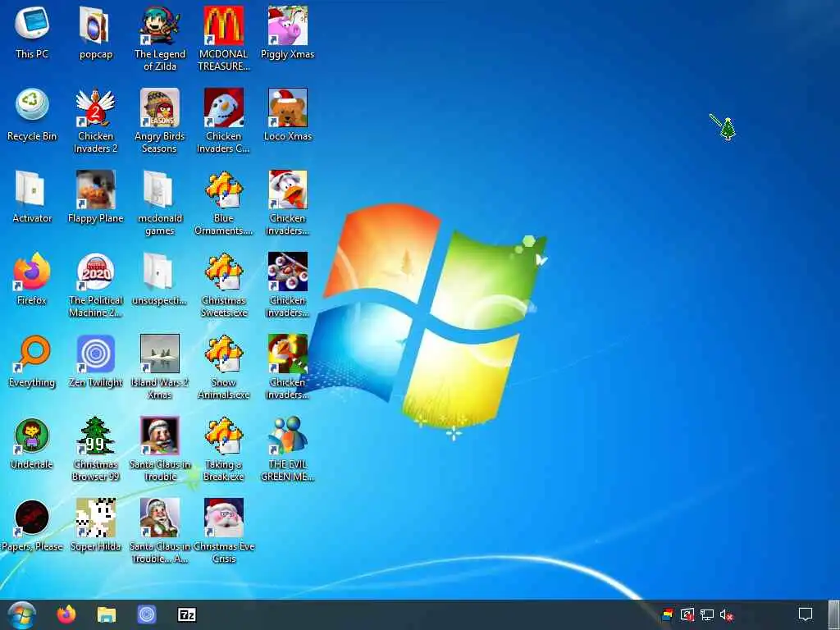Click Santa Claus in Trouble... A... shortcut
This screenshot has height=630, width=840.
click(x=160, y=530)
